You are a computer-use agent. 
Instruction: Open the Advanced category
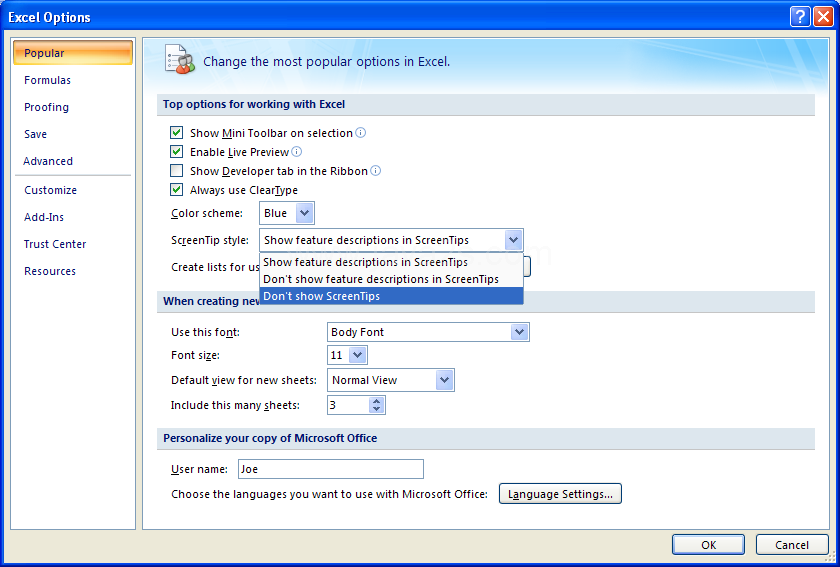[x=48, y=161]
